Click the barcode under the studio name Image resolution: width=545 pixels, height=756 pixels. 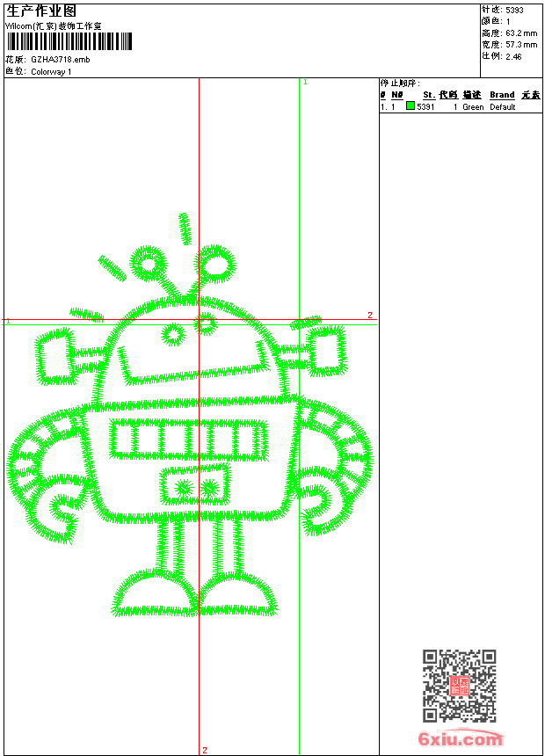(69, 42)
